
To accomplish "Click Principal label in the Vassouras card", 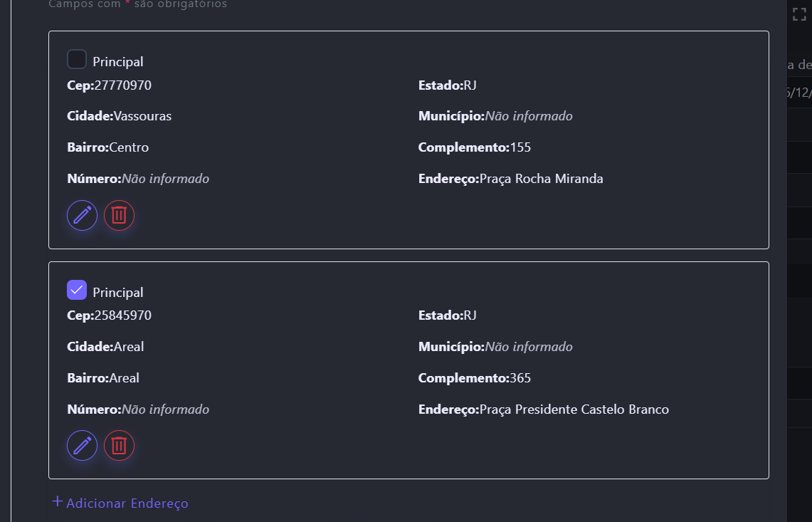I will click(x=118, y=62).
